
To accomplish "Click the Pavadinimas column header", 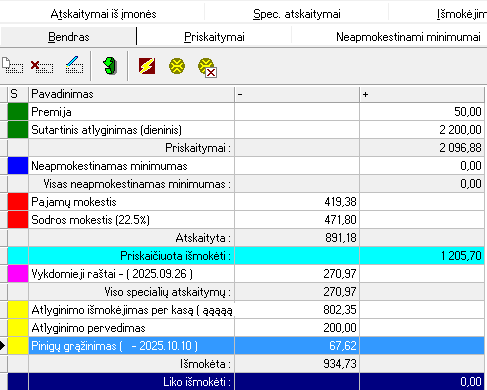I will pyautogui.click(x=132, y=94).
